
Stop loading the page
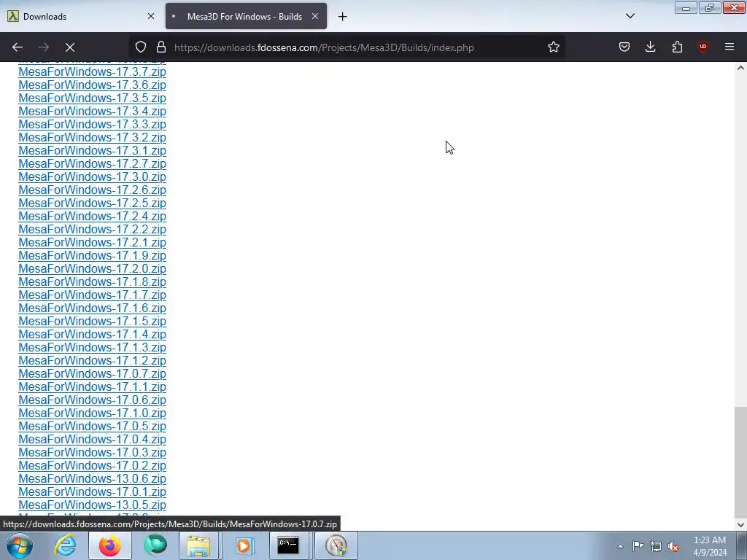[69, 47]
